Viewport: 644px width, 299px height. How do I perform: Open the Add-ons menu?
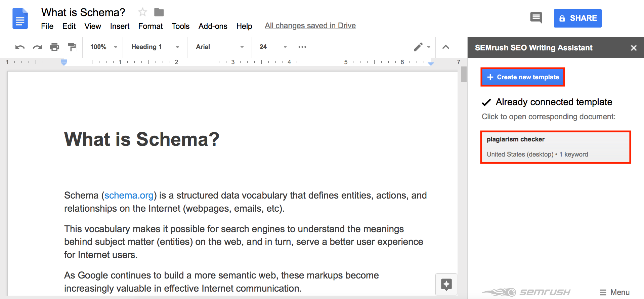click(x=213, y=26)
